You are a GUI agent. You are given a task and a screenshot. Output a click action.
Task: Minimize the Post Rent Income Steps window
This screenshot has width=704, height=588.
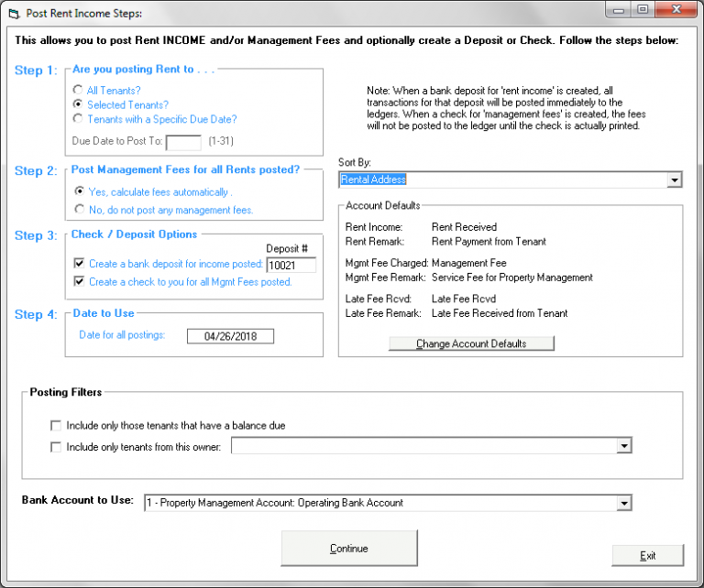pyautogui.click(x=619, y=10)
